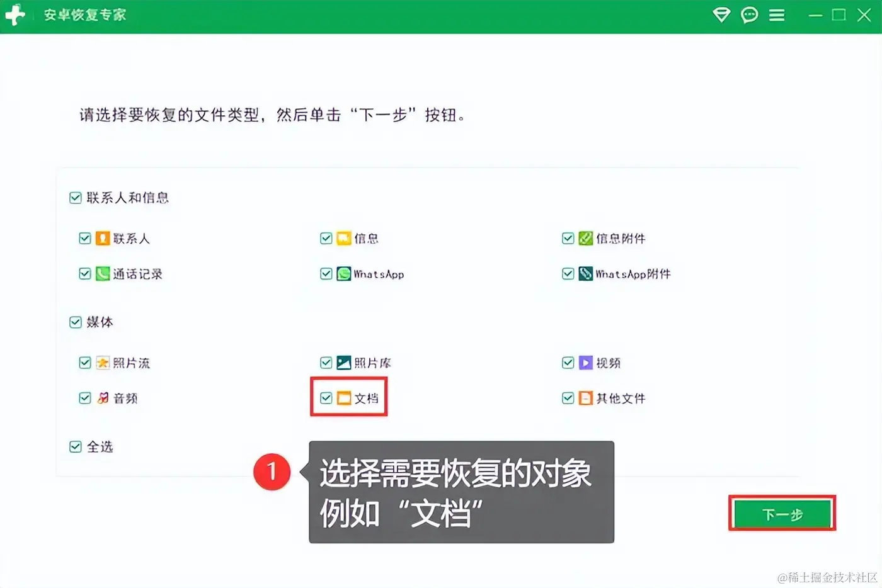This screenshot has height=588, width=882.
Task: Click the 媒体 label text
Action: 100,322
